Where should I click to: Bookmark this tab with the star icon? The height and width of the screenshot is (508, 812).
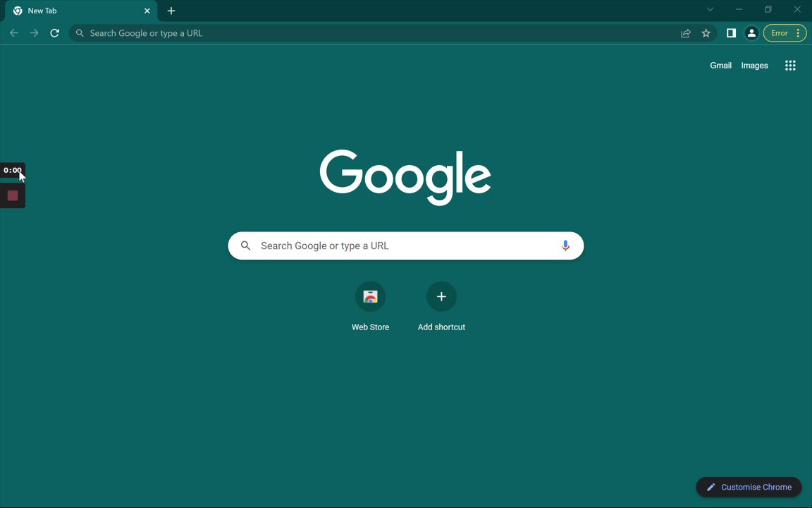[706, 33]
